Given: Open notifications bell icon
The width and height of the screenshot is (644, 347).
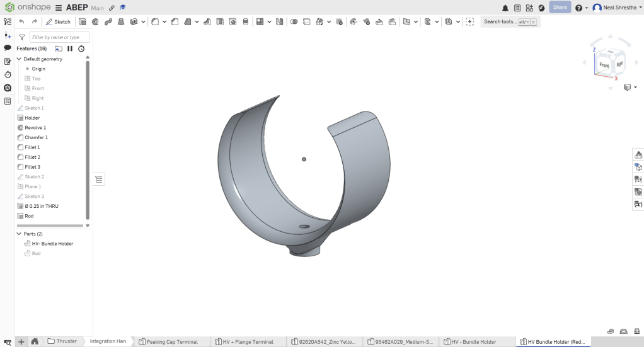Looking at the screenshot, I should click(505, 8).
